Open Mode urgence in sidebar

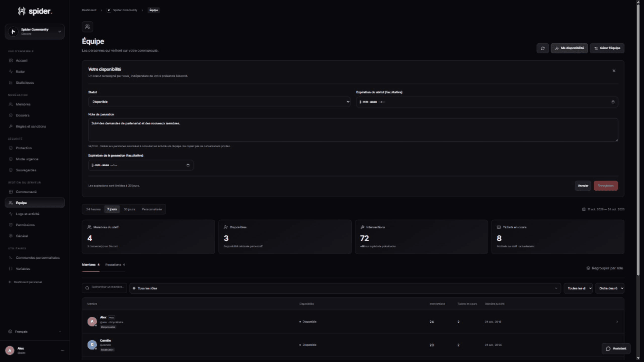35,159
